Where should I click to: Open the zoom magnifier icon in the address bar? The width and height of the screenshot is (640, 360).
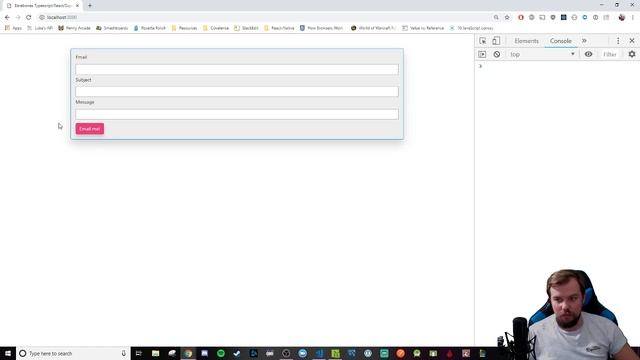pos(496,17)
